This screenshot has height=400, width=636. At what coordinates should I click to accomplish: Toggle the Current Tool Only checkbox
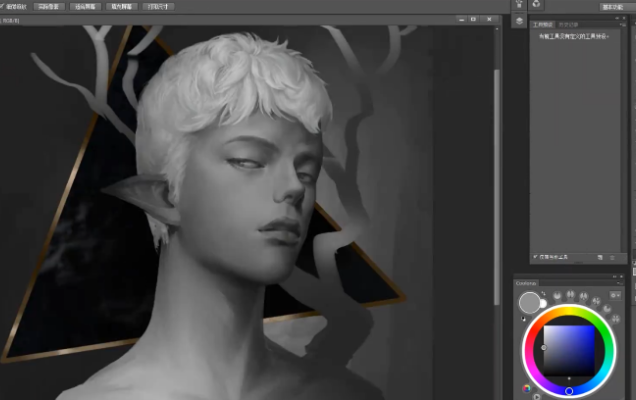coord(536,257)
